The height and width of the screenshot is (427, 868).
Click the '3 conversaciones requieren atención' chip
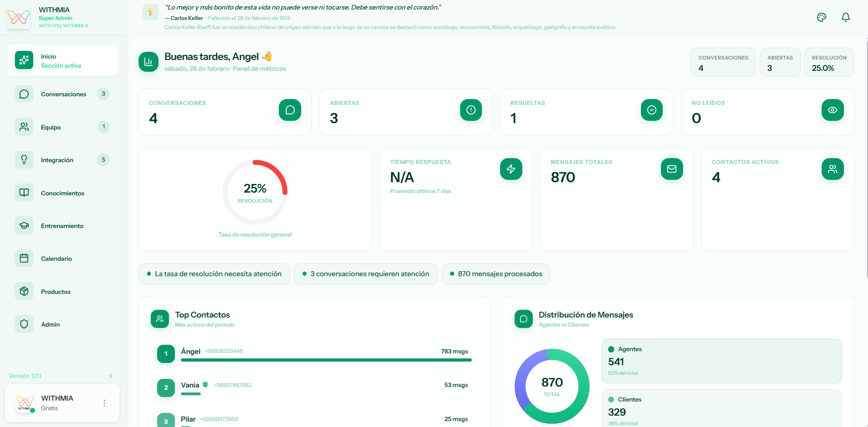pos(366,274)
